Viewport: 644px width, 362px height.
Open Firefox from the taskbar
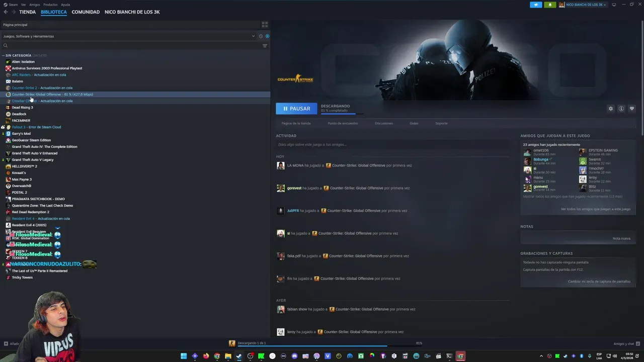point(206,356)
